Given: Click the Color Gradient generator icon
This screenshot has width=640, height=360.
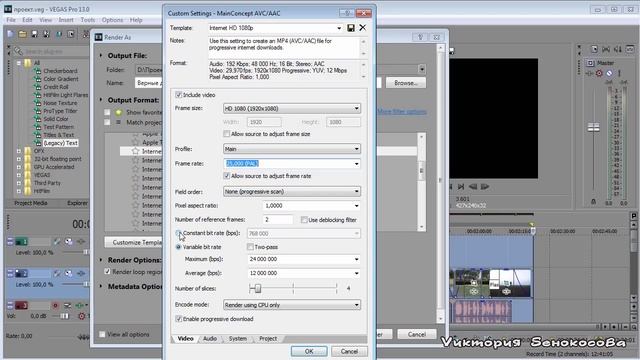Looking at the screenshot, I should tap(38, 79).
